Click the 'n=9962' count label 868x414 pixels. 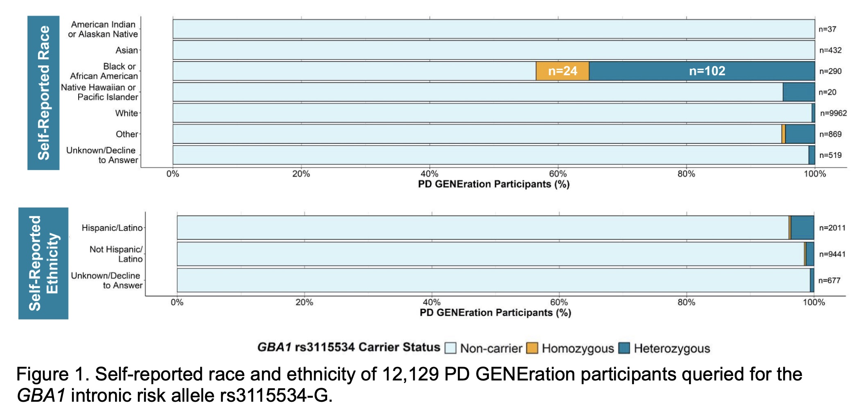(833, 113)
